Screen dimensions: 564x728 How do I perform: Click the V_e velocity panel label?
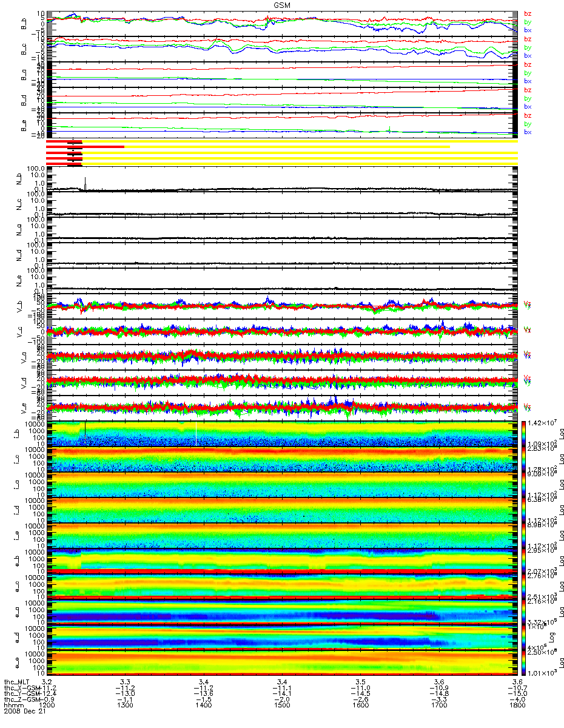23,408
